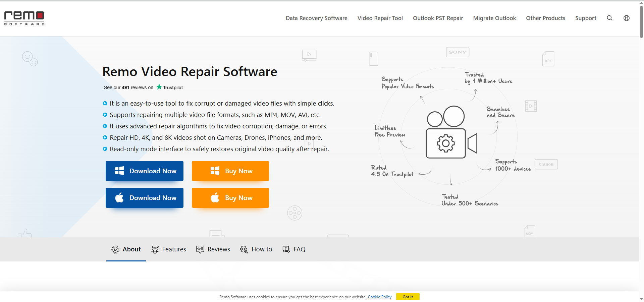Image resolution: width=644 pixels, height=302 pixels.
Task: Click the Remo Software logo
Action: click(x=24, y=18)
